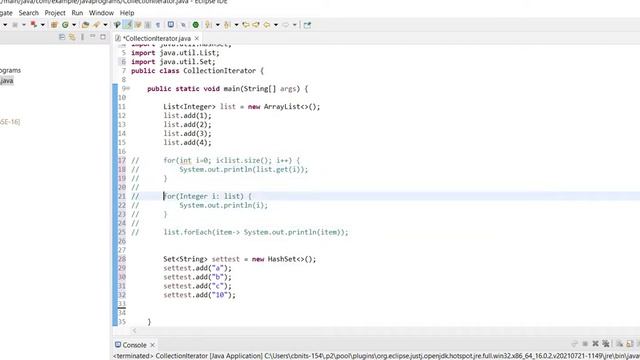Open the Package Explorer View Menu
This screenshot has height=360, width=640.
(82, 37)
